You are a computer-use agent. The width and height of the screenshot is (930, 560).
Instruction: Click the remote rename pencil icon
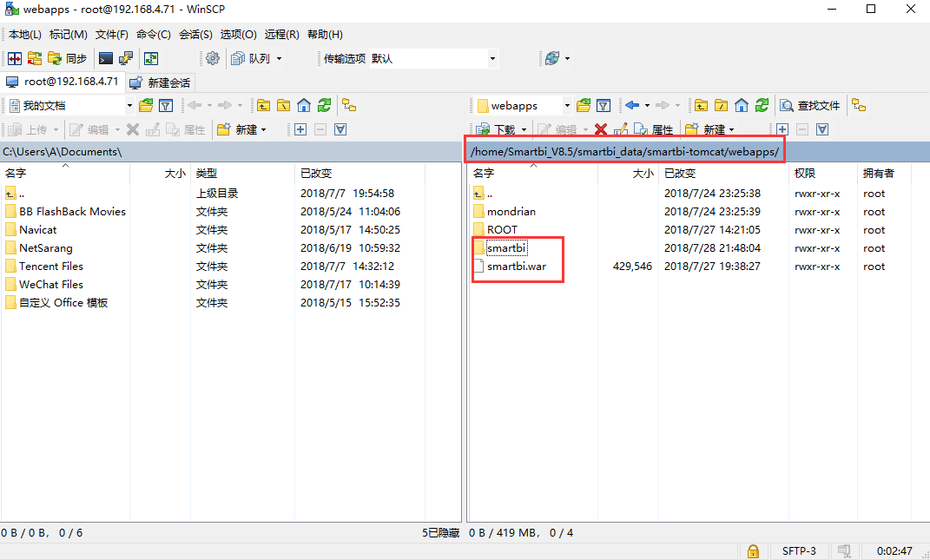pos(620,129)
